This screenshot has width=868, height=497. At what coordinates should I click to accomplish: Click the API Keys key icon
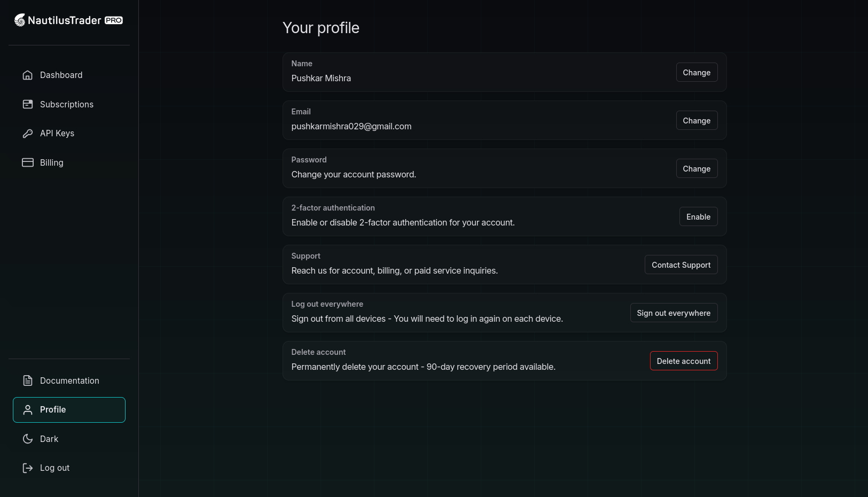[x=28, y=134]
